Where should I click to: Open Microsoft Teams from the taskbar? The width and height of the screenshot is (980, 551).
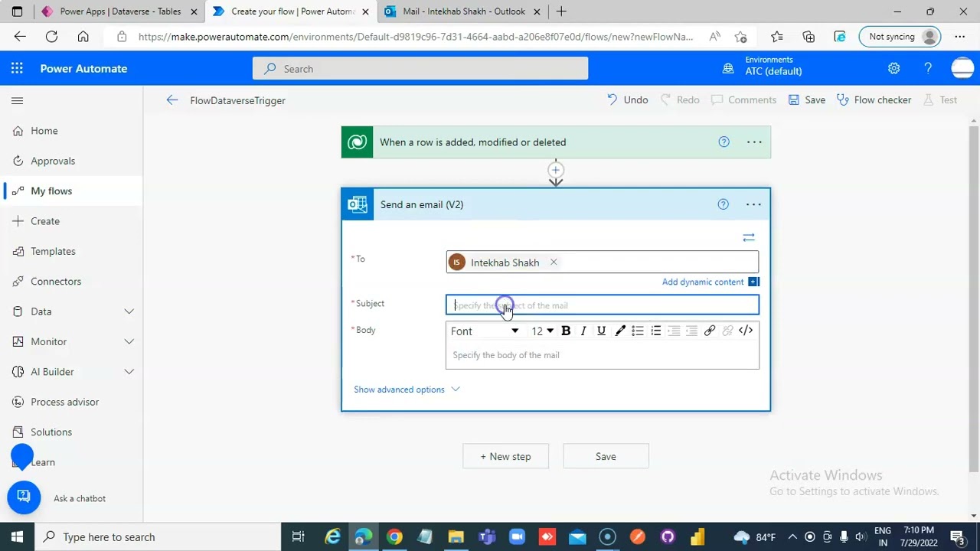(486, 536)
